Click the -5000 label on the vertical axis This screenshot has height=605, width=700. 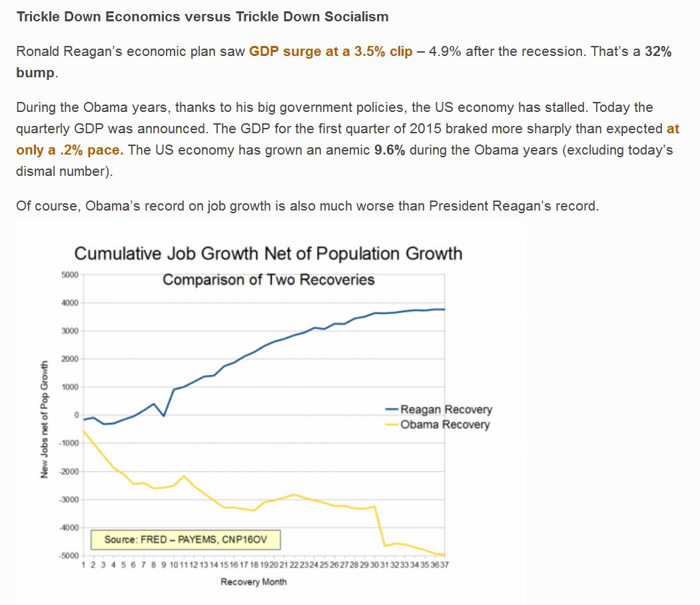coord(69,556)
